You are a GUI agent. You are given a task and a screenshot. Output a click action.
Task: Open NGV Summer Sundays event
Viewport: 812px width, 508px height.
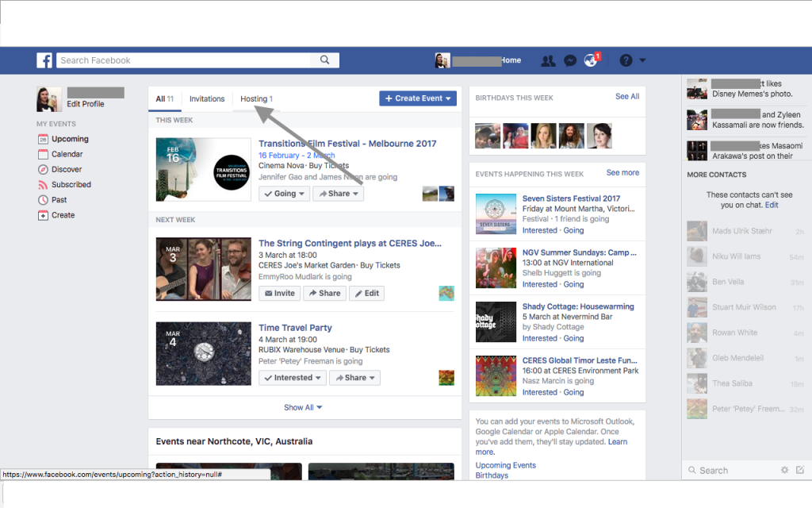[579, 252]
